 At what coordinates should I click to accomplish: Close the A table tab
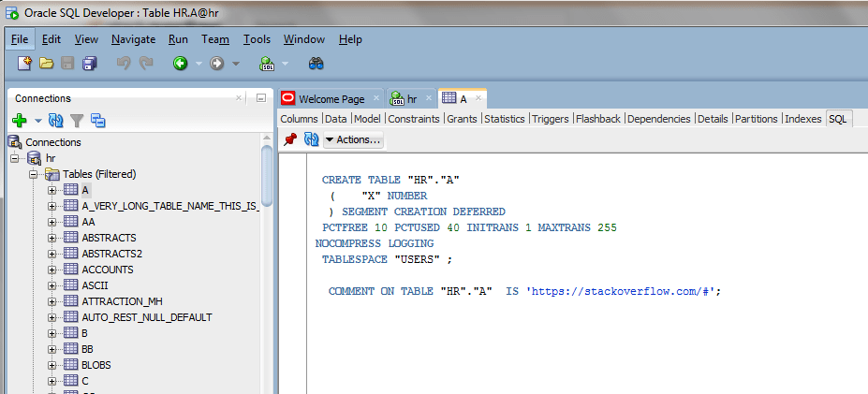[x=478, y=98]
